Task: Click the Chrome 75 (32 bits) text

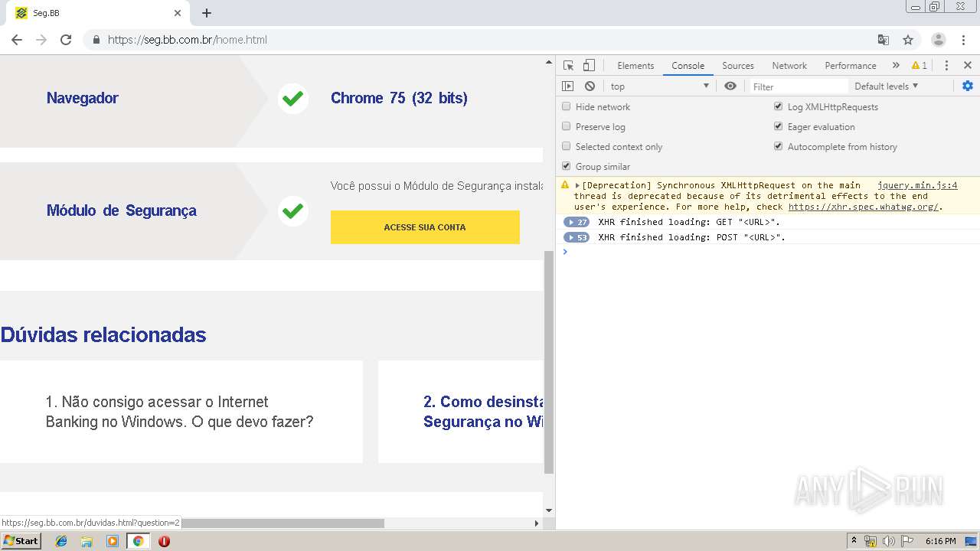Action: 399,98
